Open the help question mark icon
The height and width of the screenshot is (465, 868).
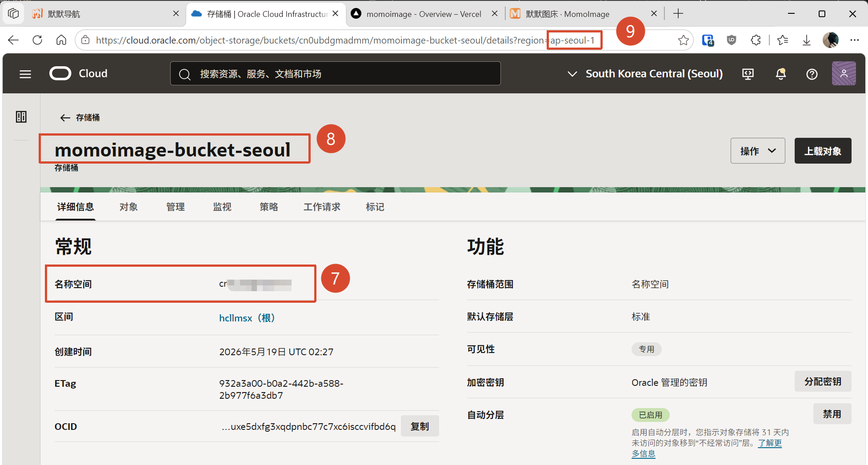point(812,74)
